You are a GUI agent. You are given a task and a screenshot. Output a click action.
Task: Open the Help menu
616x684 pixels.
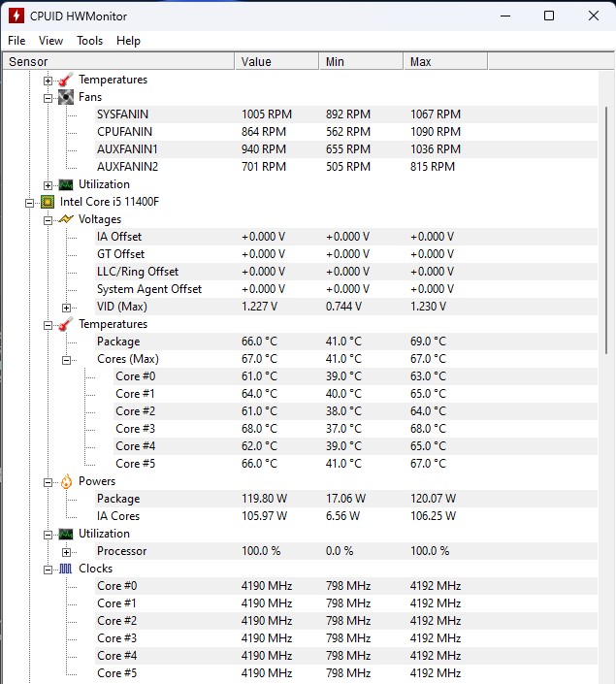(128, 41)
